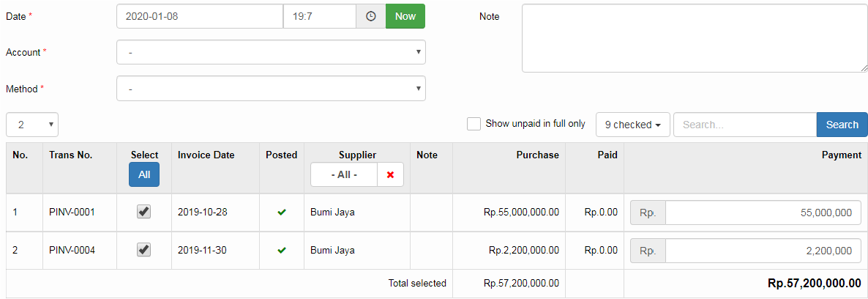The height and width of the screenshot is (299, 868).
Task: Click into the Note text area
Action: pos(694,38)
